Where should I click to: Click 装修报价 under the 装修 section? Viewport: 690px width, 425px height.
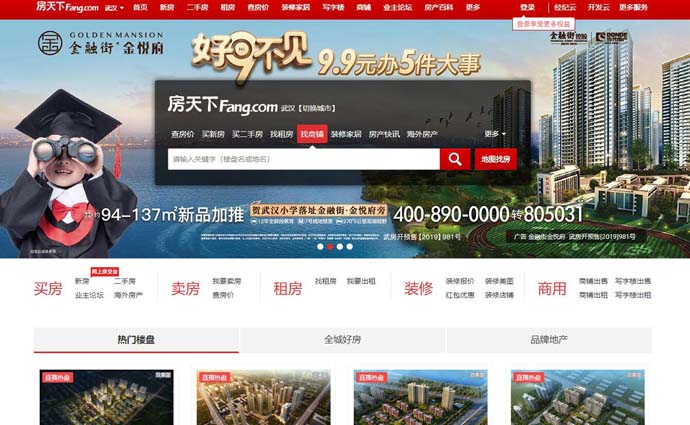(460, 281)
